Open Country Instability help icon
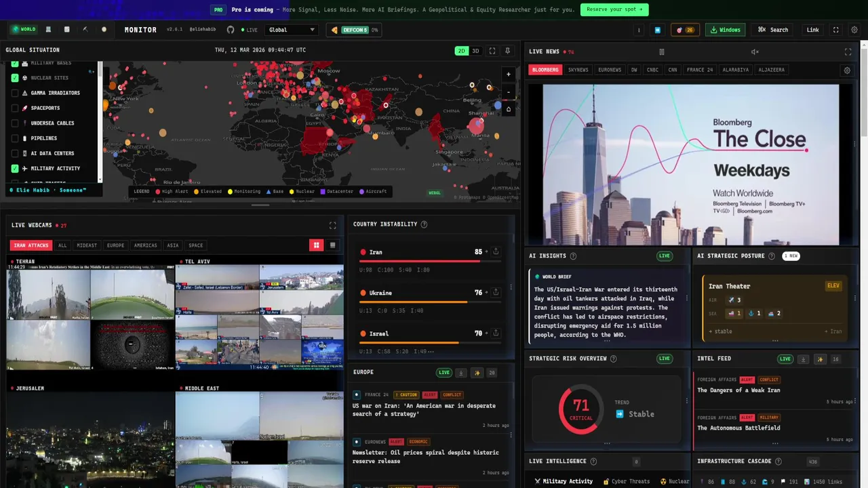Viewport: 868px width, 488px height. coord(424,224)
